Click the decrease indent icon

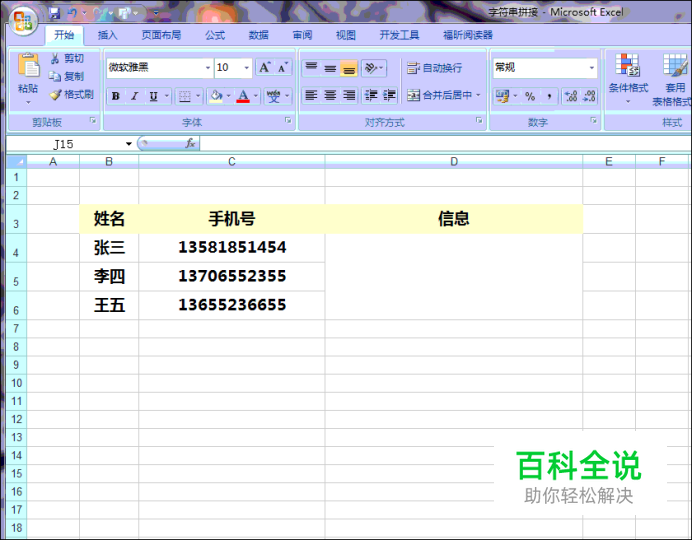(x=371, y=95)
